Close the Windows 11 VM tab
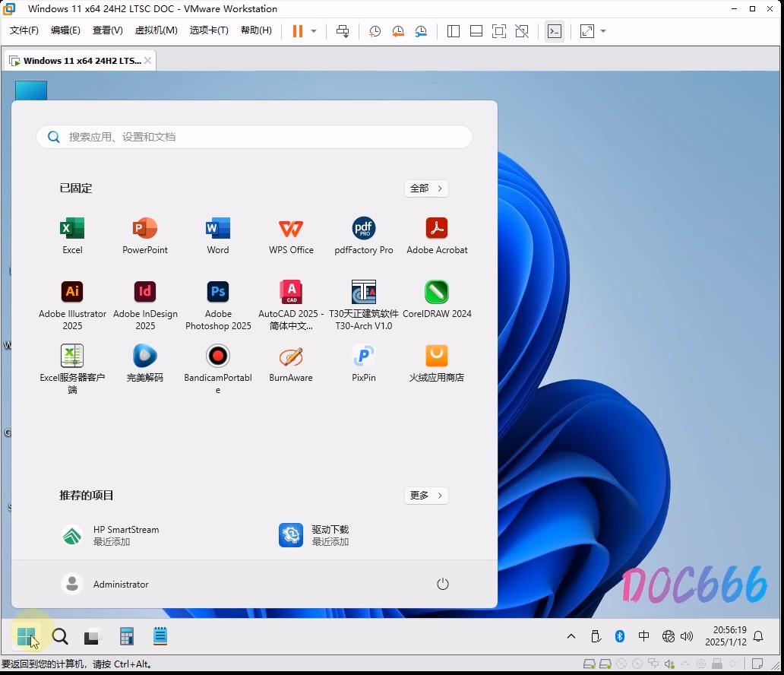 click(x=147, y=61)
